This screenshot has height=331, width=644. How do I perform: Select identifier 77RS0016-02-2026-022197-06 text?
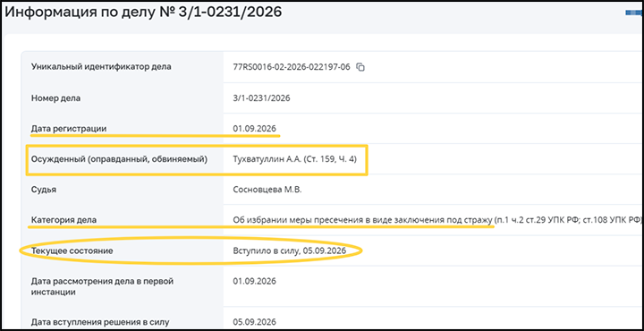tap(292, 67)
